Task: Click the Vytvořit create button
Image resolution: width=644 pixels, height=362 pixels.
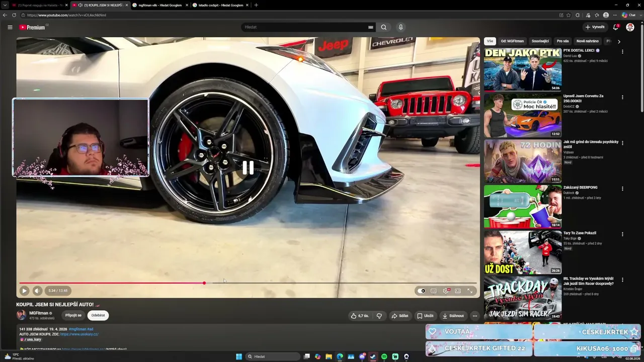Action: point(595,27)
